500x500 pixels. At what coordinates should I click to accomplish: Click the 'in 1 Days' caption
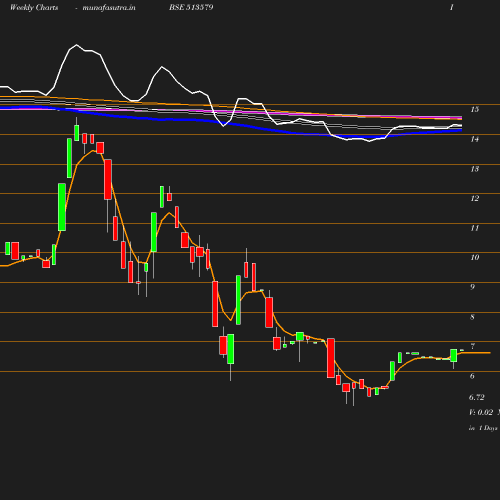click(483, 428)
